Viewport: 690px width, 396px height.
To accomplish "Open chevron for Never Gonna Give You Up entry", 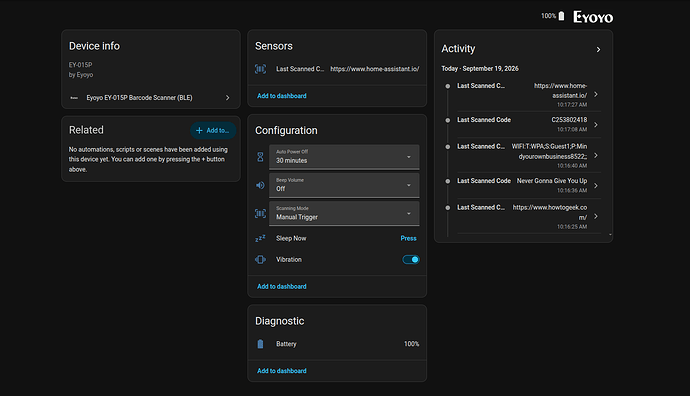I will click(x=596, y=186).
